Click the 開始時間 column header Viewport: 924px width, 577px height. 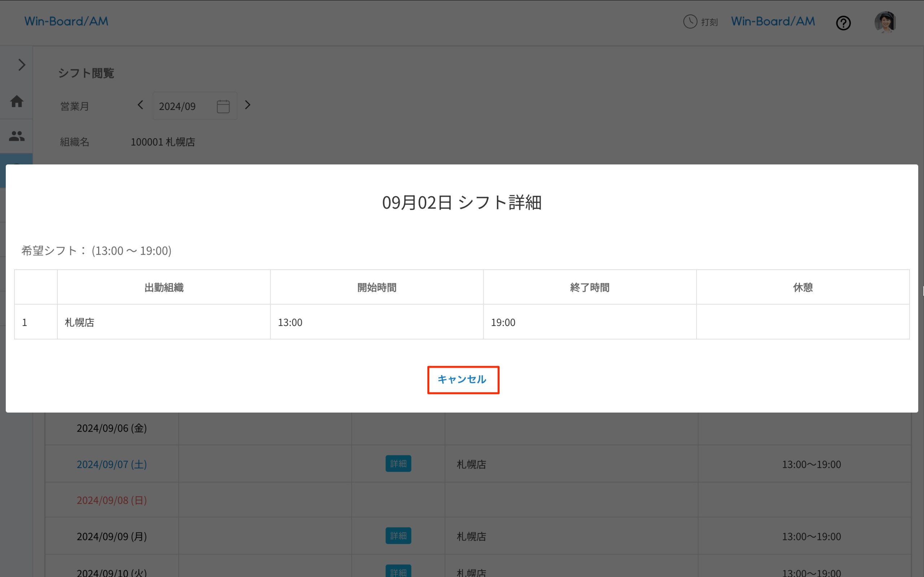376,287
